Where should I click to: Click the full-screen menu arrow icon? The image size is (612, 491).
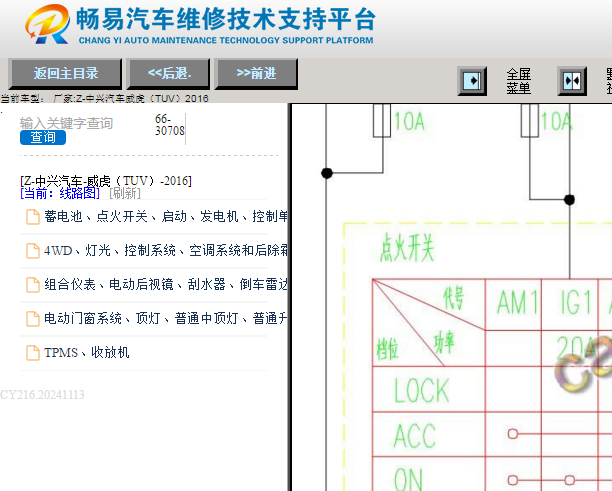pyautogui.click(x=472, y=81)
